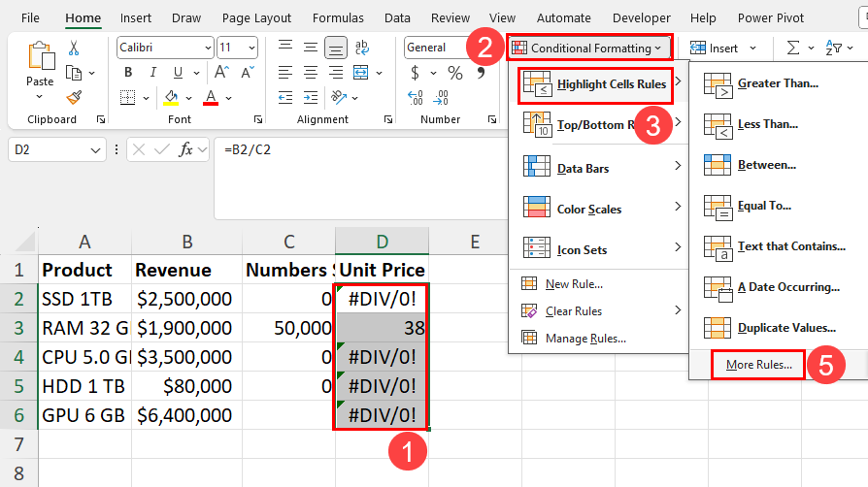Click Decrease Decimal icon
Screen dimensions: 868x487
click(x=441, y=98)
